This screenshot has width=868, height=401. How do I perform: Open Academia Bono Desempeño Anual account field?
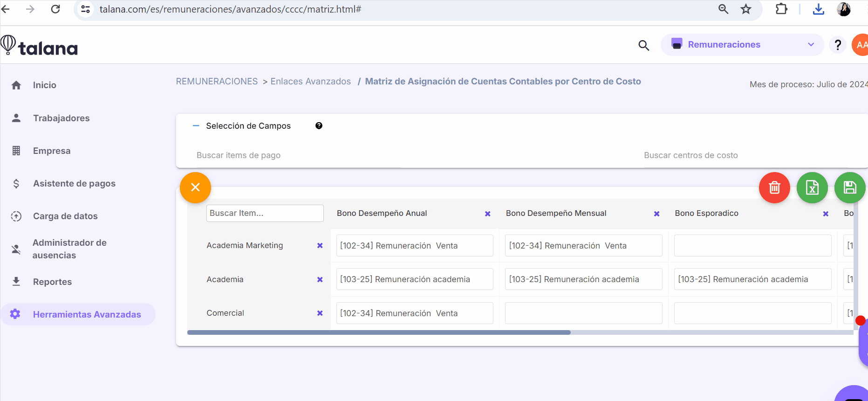415,279
